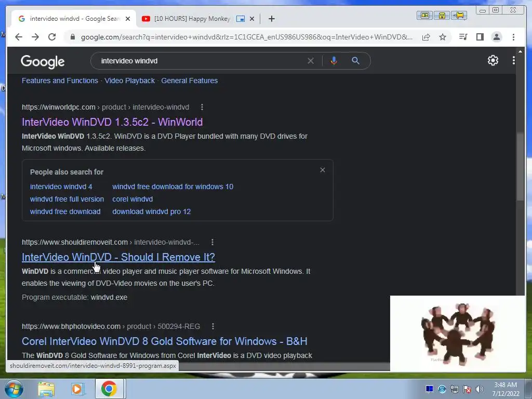Open the Video Playback link

129,81
